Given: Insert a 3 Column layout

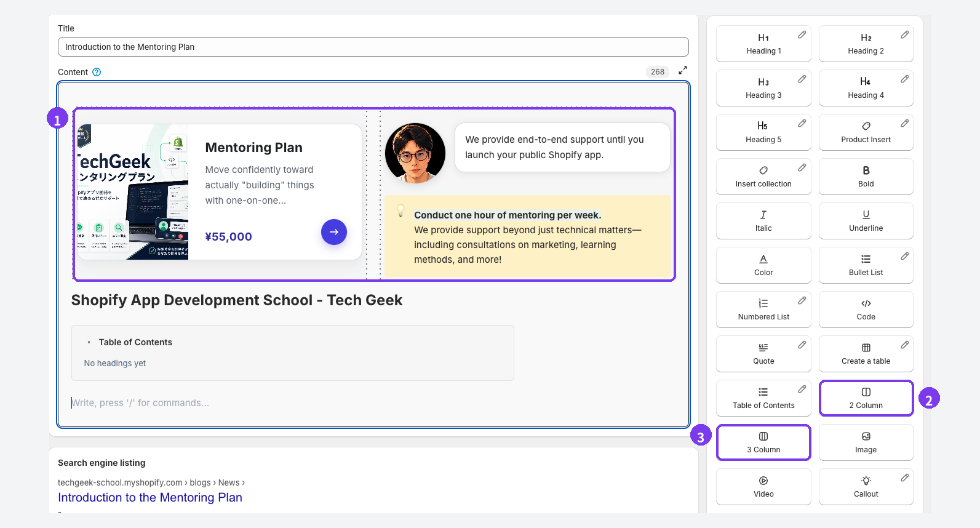Looking at the screenshot, I should (763, 442).
